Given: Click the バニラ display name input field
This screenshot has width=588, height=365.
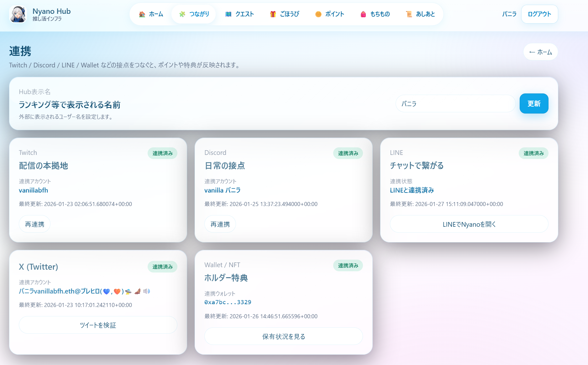Looking at the screenshot, I should pos(455,103).
